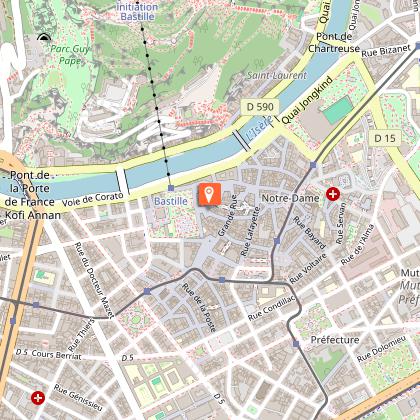The width and height of the screenshot is (420, 420).
Task: Select the Préfecture tram stop square
Action: (296, 344)
